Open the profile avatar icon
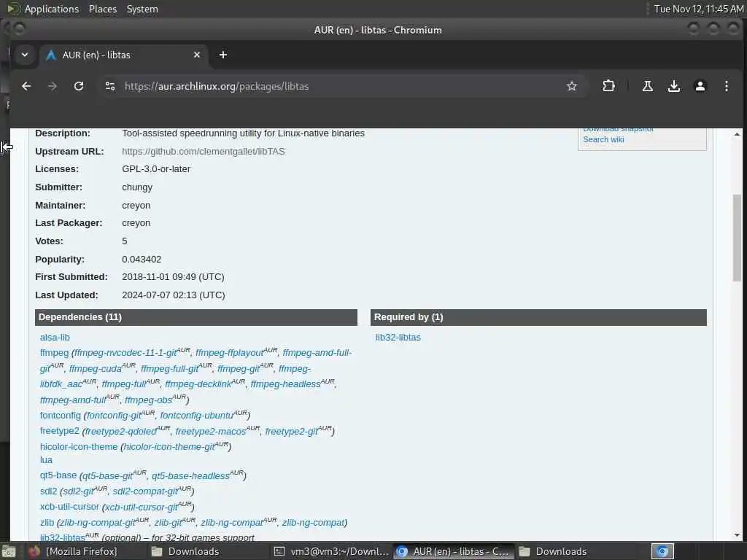The width and height of the screenshot is (747, 560). pyautogui.click(x=700, y=86)
